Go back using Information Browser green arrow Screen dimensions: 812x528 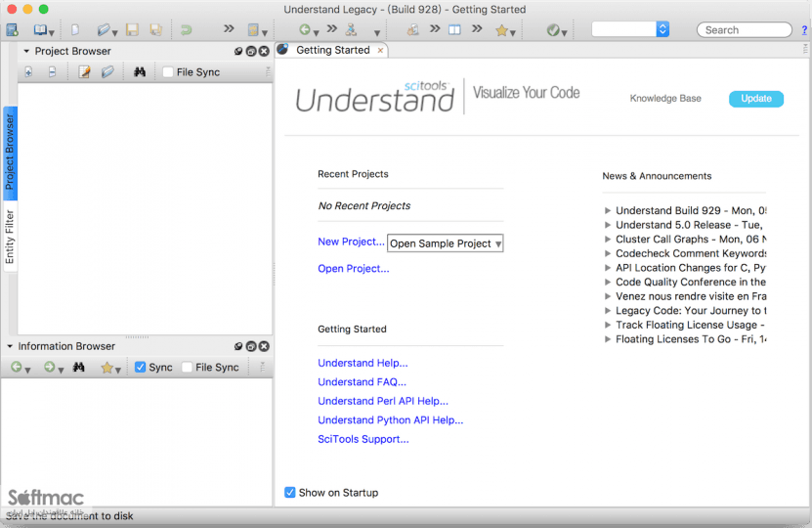(17, 368)
